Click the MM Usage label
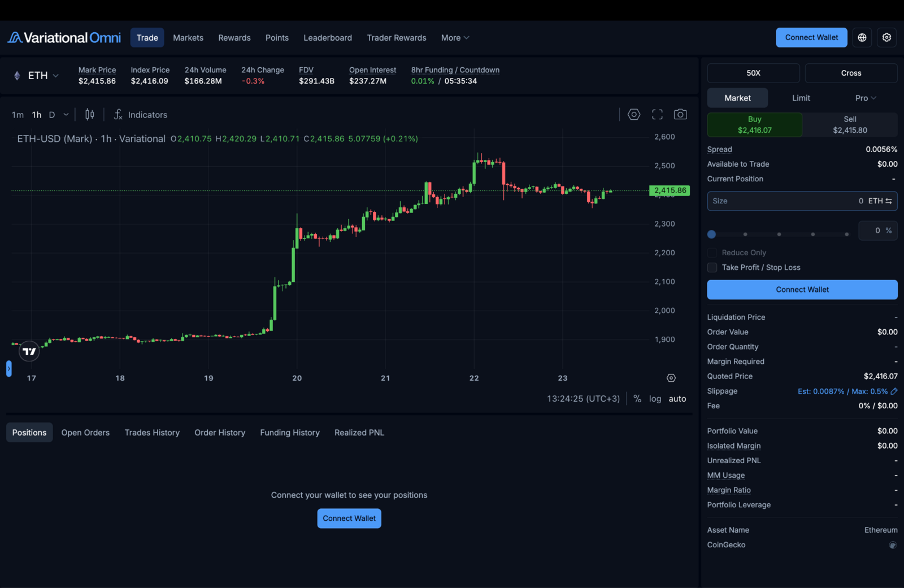The width and height of the screenshot is (904, 588). click(726, 476)
